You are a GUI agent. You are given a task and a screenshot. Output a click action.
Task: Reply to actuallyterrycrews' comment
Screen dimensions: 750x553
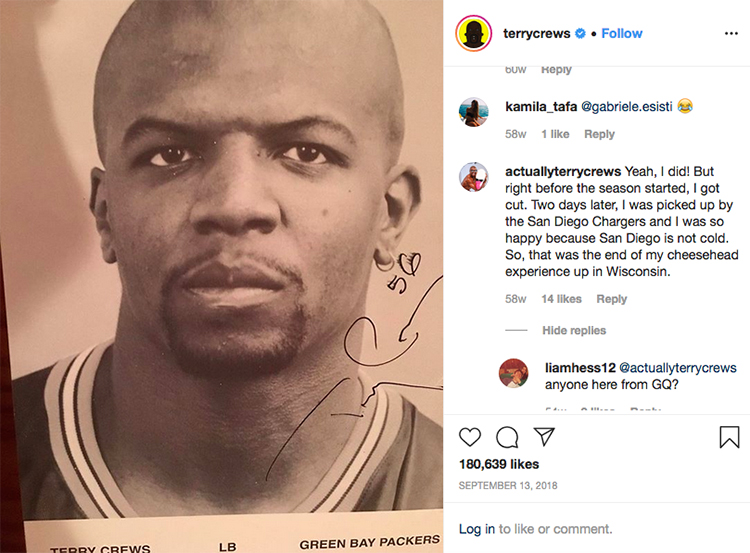coord(612,299)
